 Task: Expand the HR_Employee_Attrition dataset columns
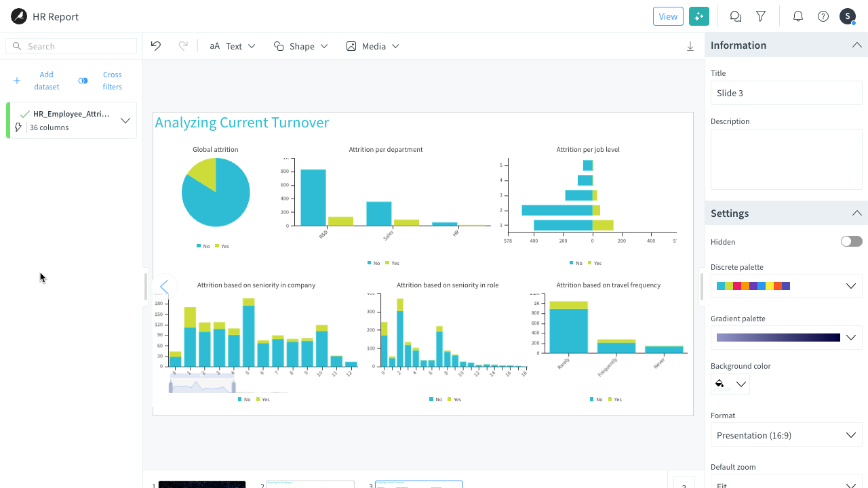tap(125, 121)
